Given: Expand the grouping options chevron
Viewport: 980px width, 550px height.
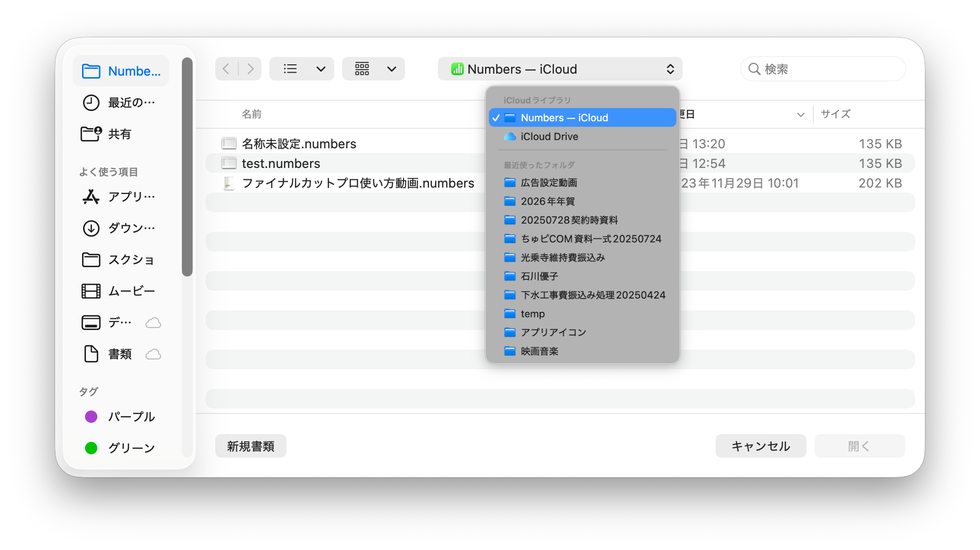Looking at the screenshot, I should pyautogui.click(x=392, y=69).
